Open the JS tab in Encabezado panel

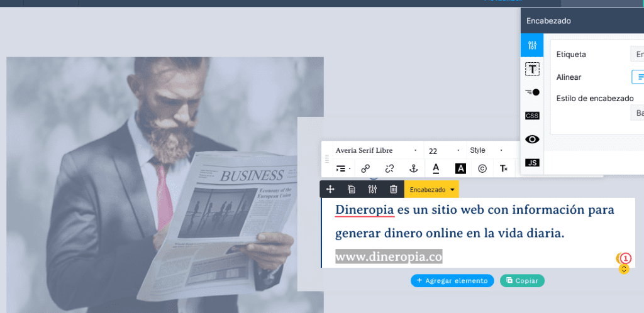click(x=532, y=163)
